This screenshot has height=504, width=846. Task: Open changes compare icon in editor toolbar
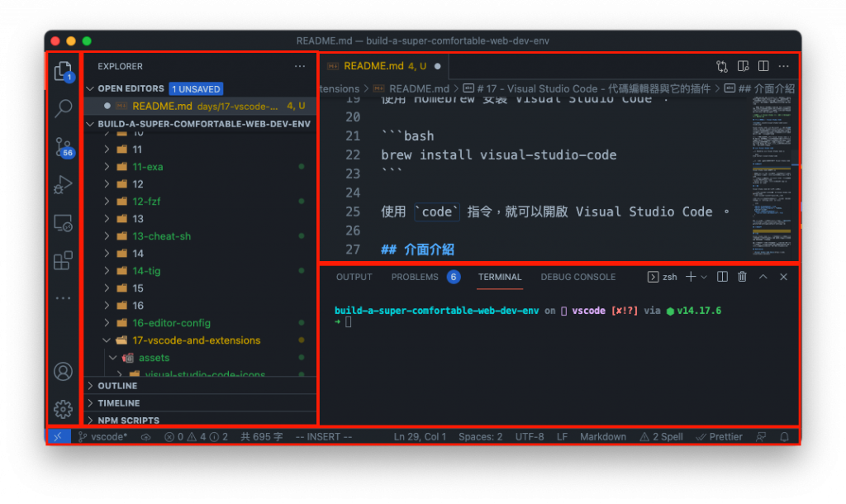722,66
